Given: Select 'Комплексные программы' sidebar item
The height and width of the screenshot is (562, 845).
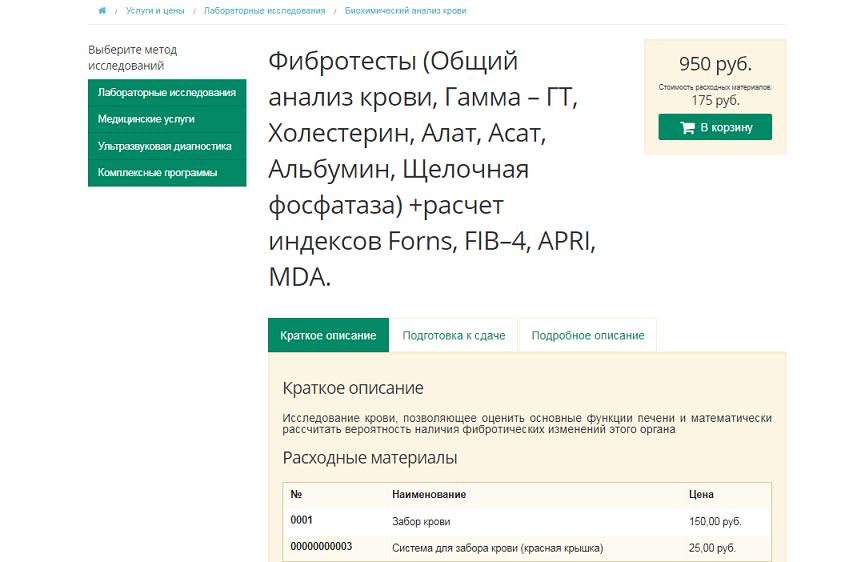Looking at the screenshot, I should (167, 173).
